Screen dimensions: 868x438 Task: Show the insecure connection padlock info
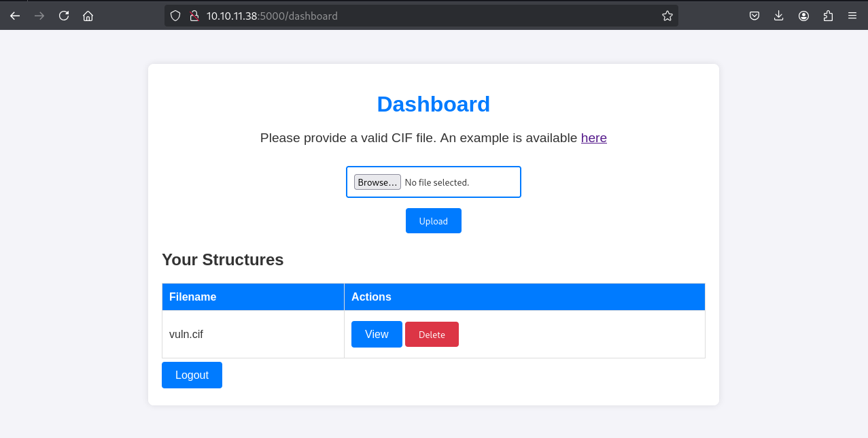(x=193, y=16)
